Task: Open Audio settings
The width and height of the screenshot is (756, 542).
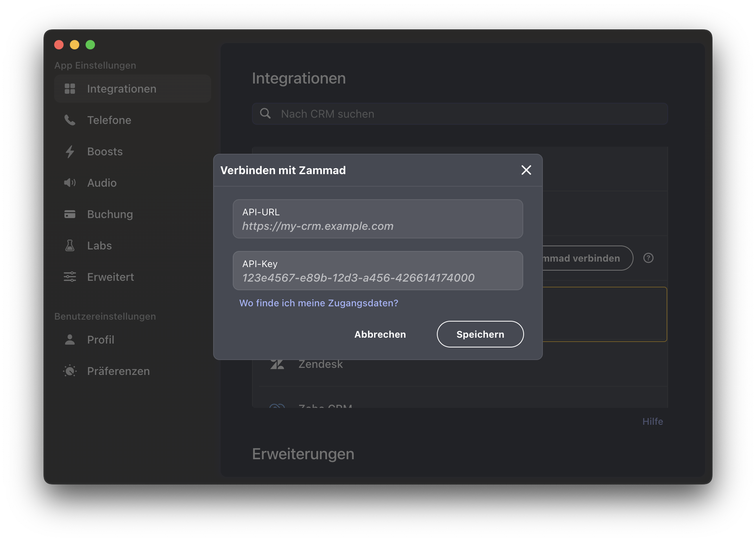Action: point(132,183)
